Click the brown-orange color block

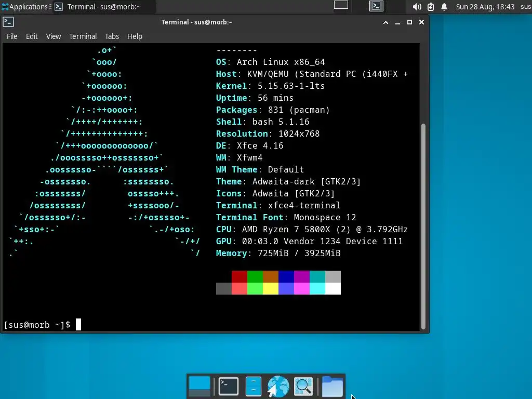[x=271, y=276]
